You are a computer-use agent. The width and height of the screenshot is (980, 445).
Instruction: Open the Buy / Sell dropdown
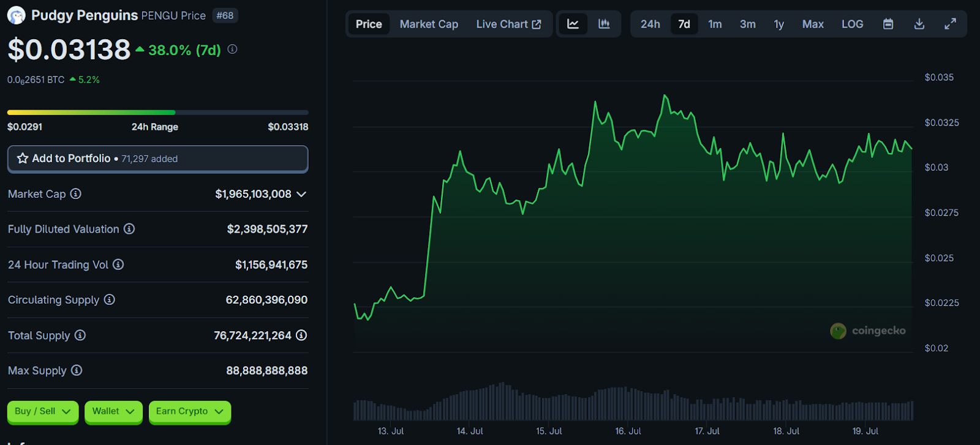tap(42, 411)
